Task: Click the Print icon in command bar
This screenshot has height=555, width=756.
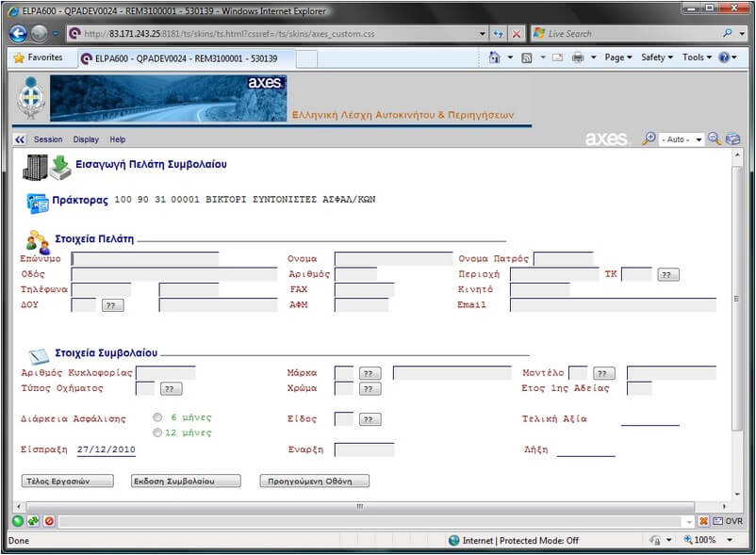Action: [578, 57]
